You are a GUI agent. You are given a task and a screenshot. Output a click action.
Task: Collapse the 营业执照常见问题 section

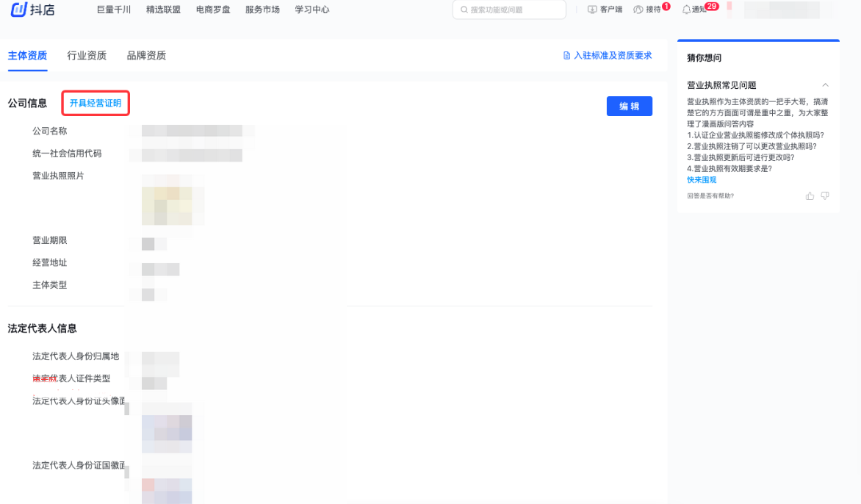tap(825, 85)
